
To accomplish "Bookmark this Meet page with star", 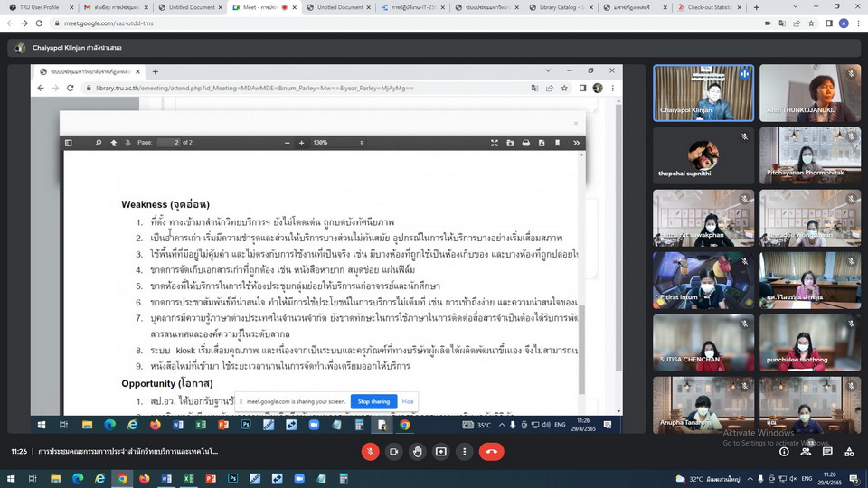I will point(811,23).
